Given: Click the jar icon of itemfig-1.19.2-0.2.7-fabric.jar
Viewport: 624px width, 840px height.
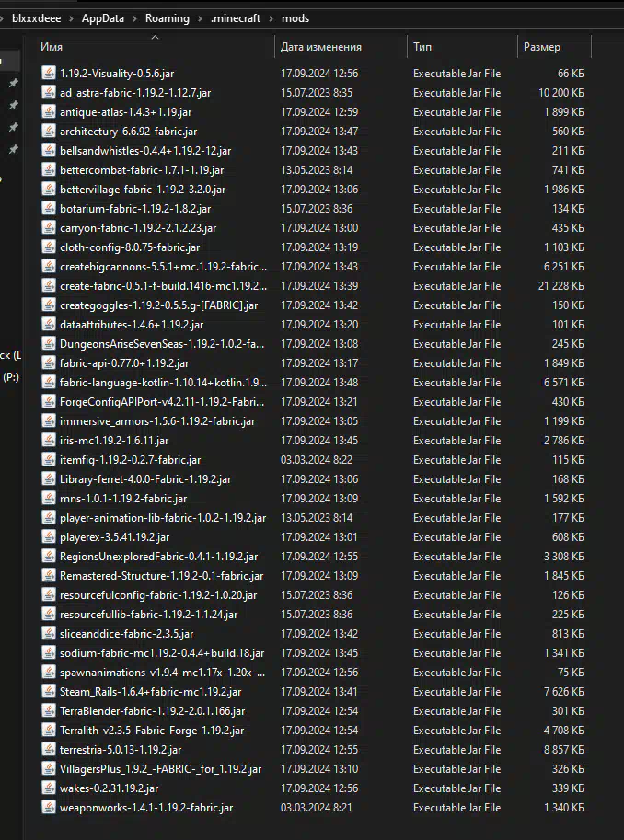Looking at the screenshot, I should point(49,459).
